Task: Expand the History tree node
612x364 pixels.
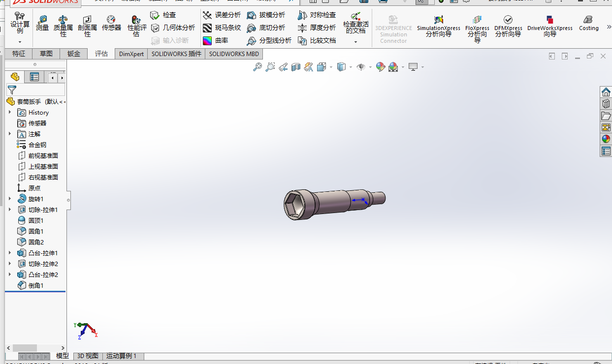Action: 10,112
